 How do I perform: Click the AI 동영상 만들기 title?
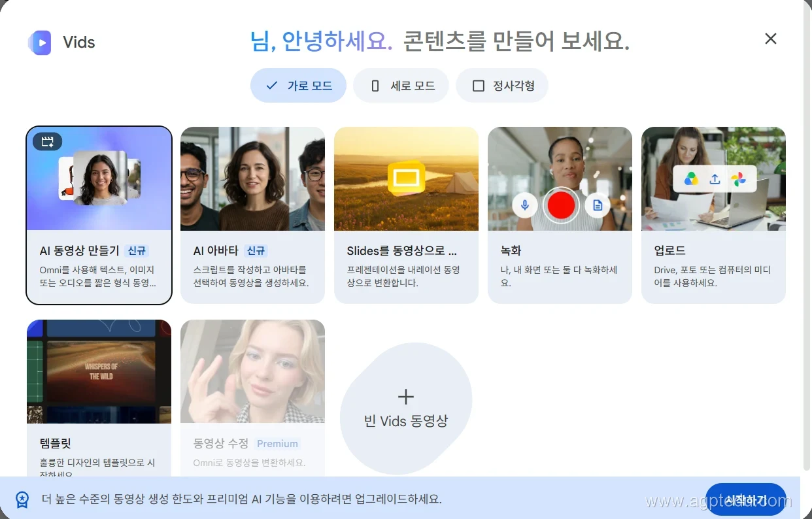point(79,251)
